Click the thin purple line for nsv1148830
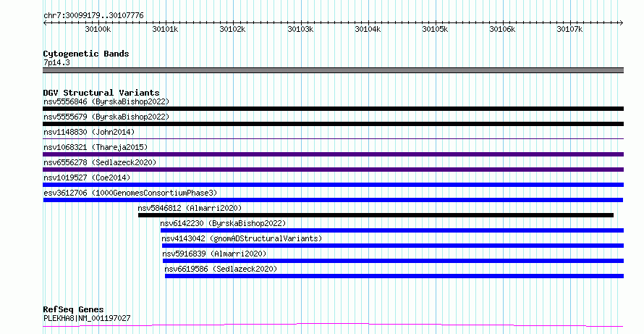 click(x=333, y=139)
